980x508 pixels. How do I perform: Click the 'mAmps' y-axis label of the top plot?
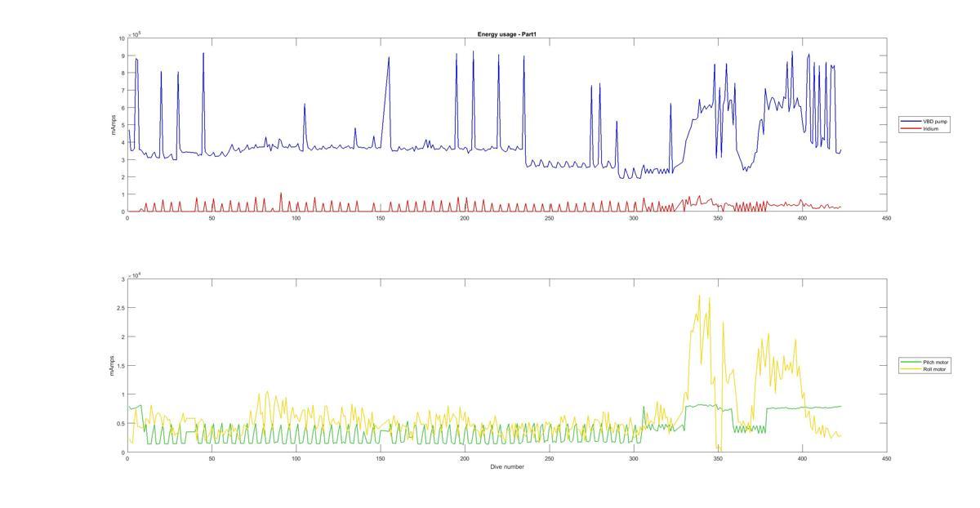[113, 125]
